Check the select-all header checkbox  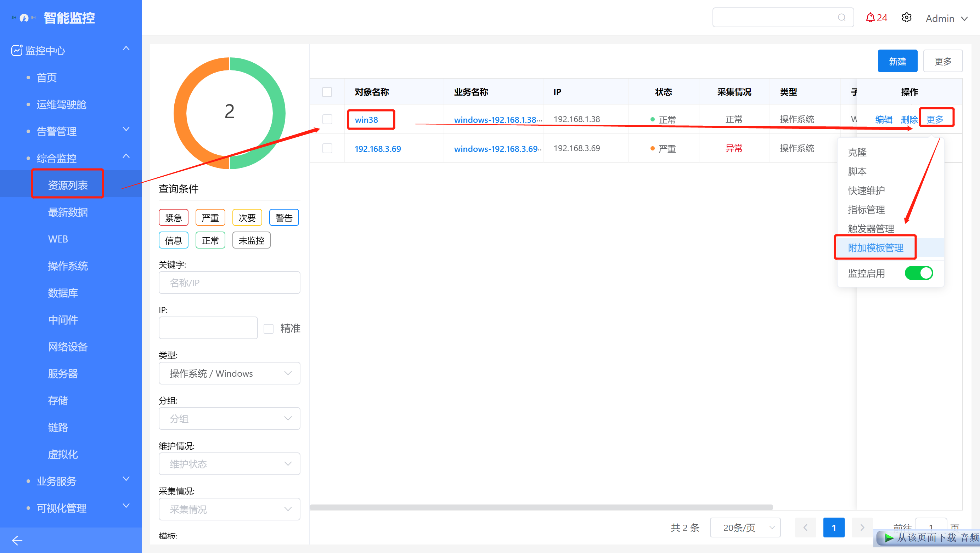click(x=327, y=92)
